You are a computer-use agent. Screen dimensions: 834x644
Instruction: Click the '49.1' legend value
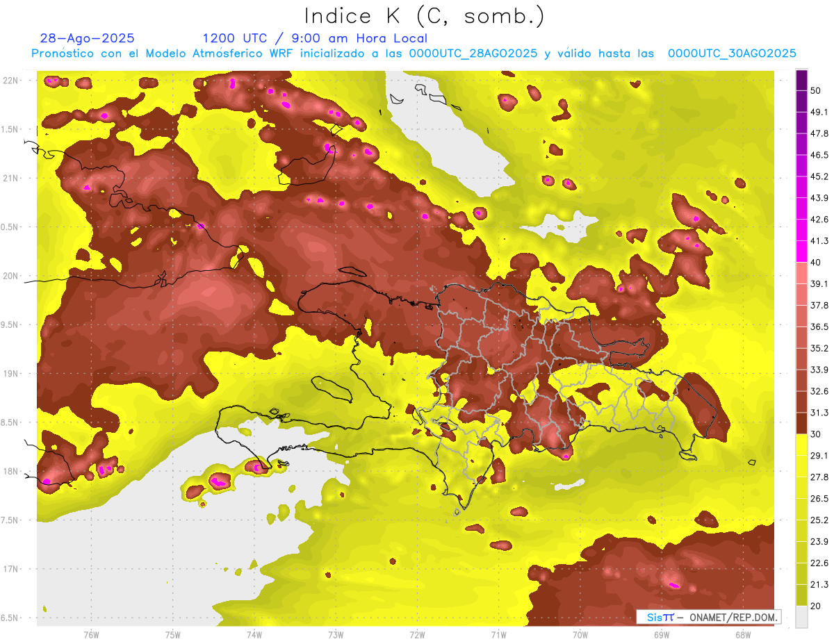pos(819,112)
